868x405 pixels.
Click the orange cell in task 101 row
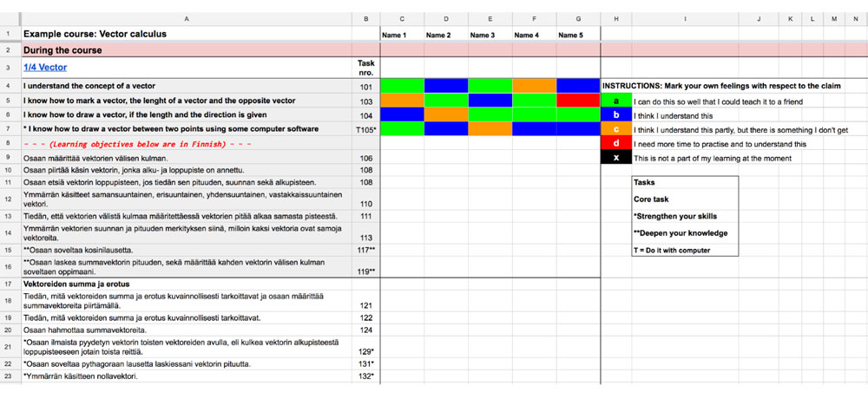[534, 86]
